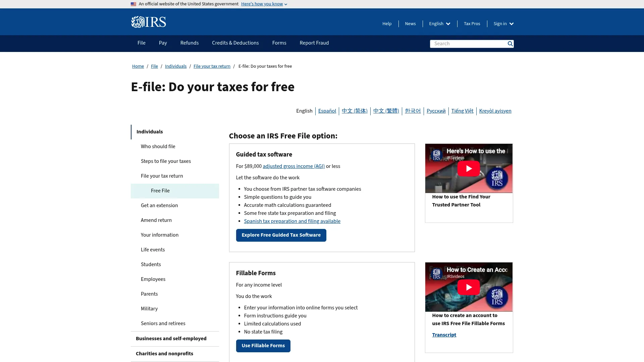Select Individuals in the sidebar

tap(175, 132)
